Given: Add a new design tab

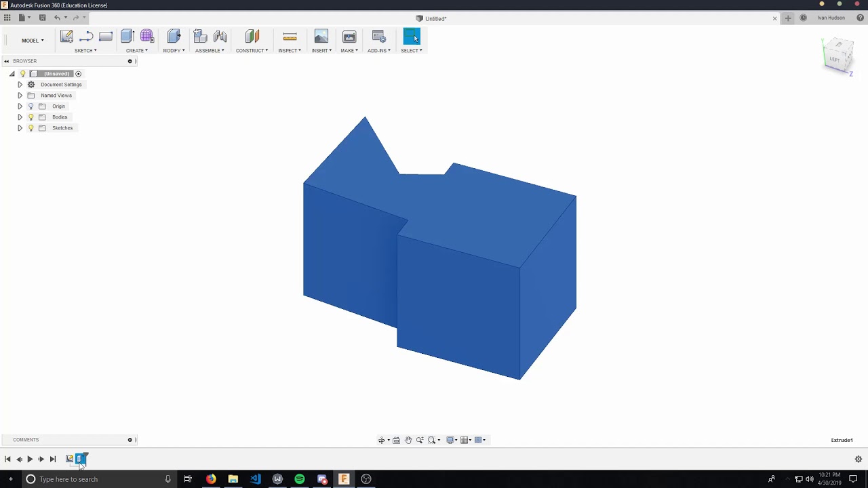Looking at the screenshot, I should pyautogui.click(x=788, y=18).
